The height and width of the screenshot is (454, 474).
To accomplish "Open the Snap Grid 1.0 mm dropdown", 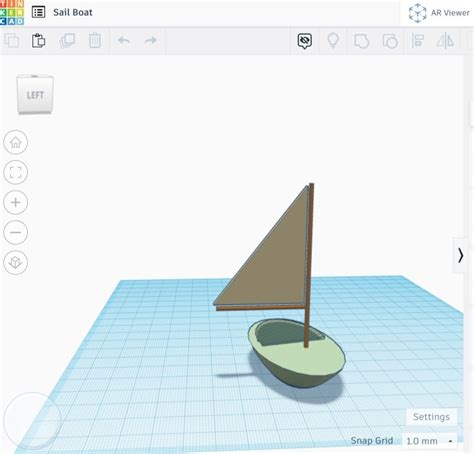I will (429, 441).
